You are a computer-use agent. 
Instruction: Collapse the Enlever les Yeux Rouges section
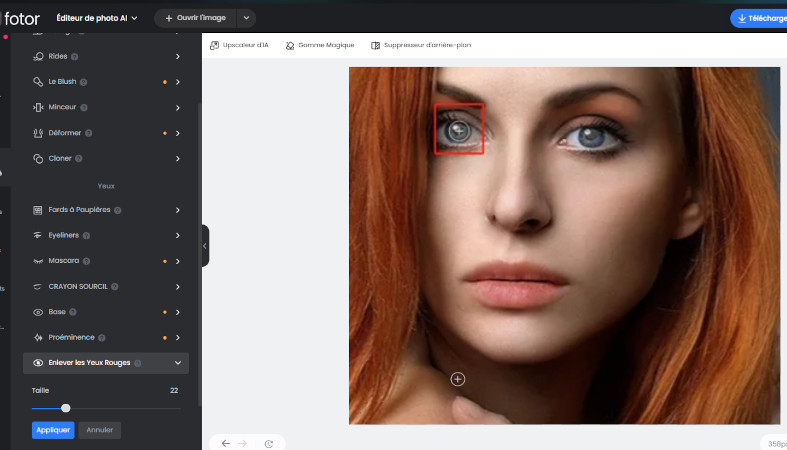pyautogui.click(x=178, y=363)
